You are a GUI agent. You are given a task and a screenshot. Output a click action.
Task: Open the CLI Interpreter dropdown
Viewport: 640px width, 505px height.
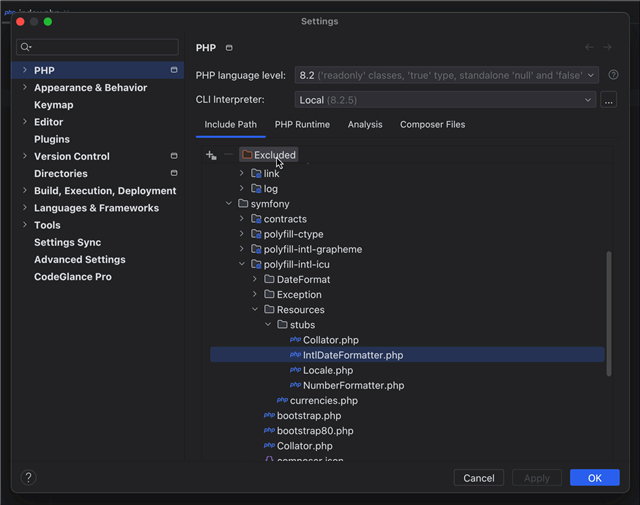(x=446, y=100)
